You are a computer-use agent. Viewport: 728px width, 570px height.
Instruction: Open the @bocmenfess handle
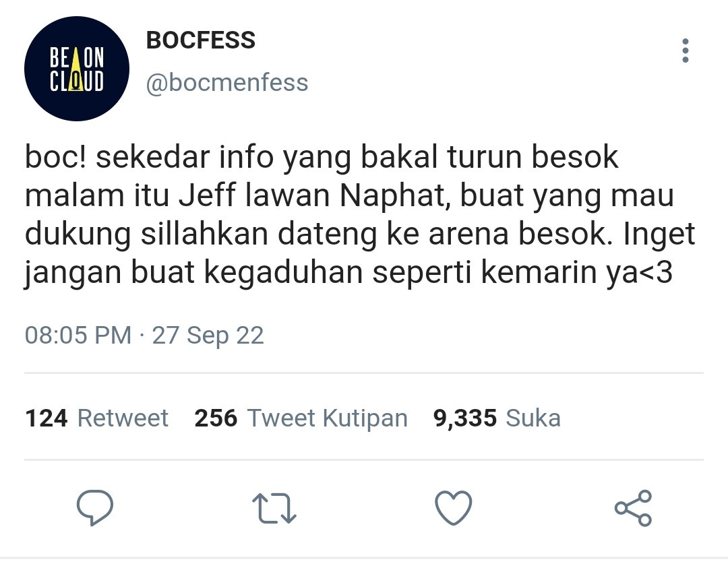tap(227, 83)
